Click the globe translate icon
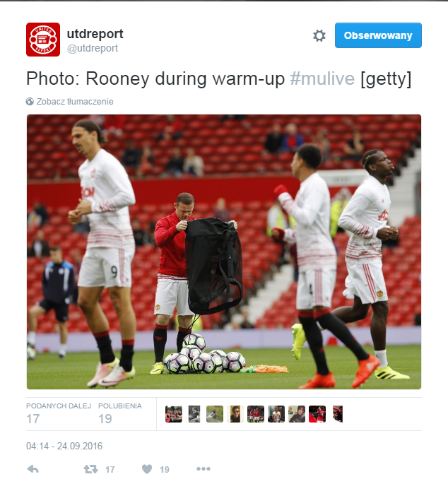The image size is (448, 496). [x=30, y=102]
